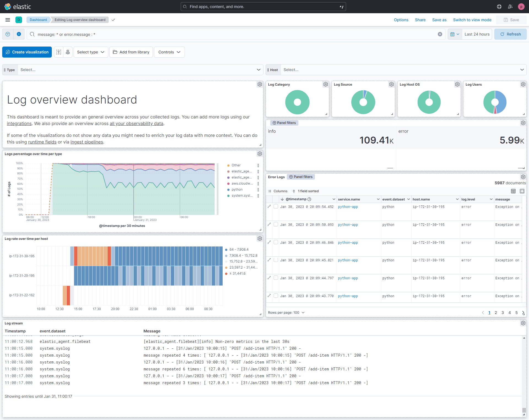
Task: Open the user profile avatar menu
Action: coord(521,6)
